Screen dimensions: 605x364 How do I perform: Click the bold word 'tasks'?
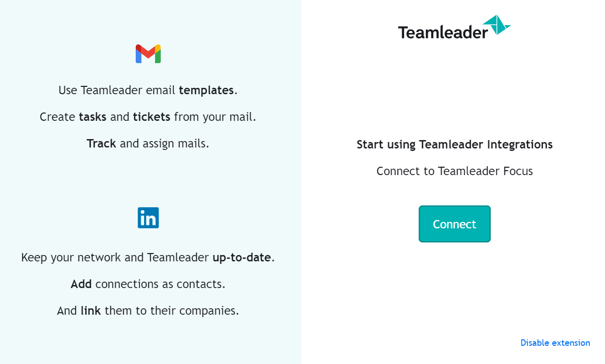tap(93, 117)
